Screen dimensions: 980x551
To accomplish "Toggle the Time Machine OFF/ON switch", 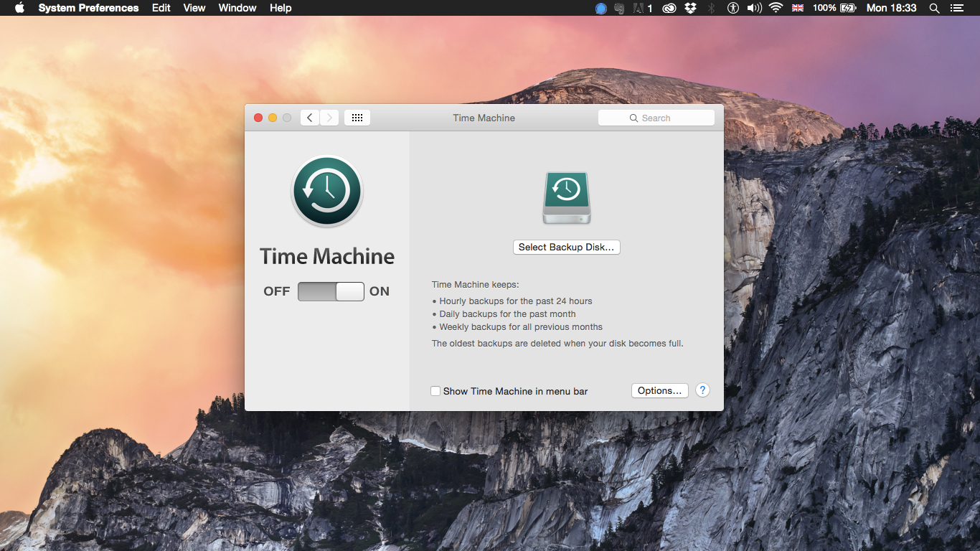I will (331, 291).
